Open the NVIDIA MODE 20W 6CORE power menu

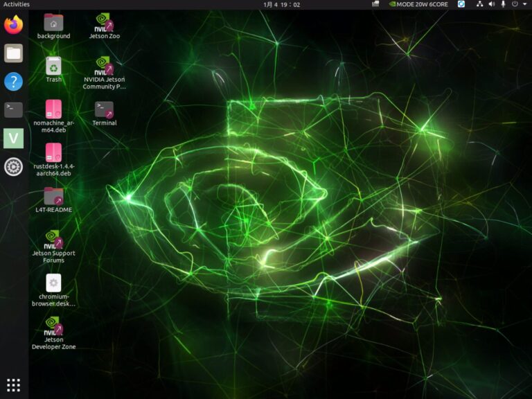tap(418, 4)
